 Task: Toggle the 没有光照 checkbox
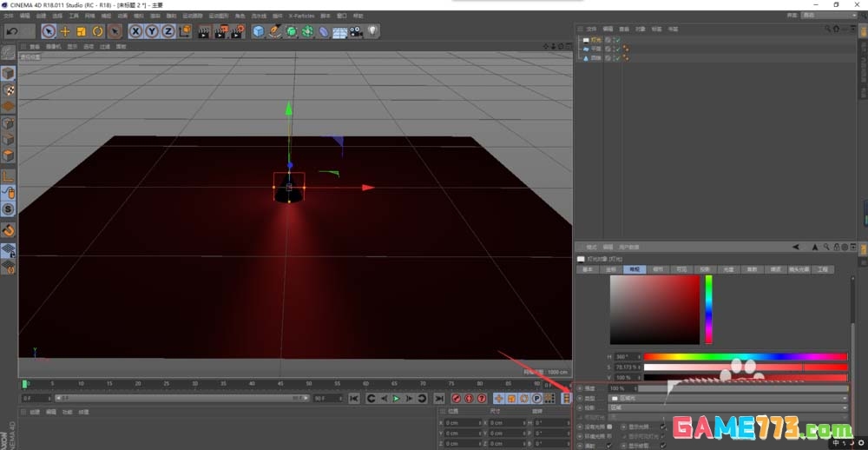[609, 427]
